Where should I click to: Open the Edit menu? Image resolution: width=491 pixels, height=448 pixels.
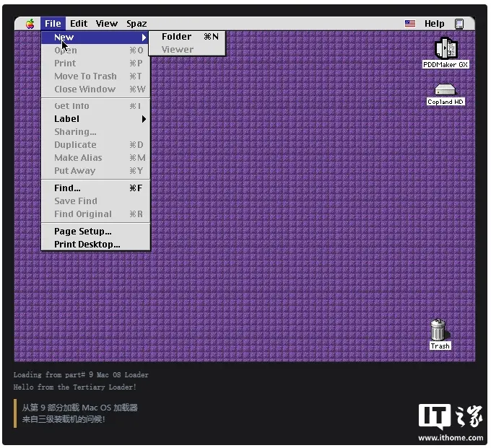pos(79,24)
